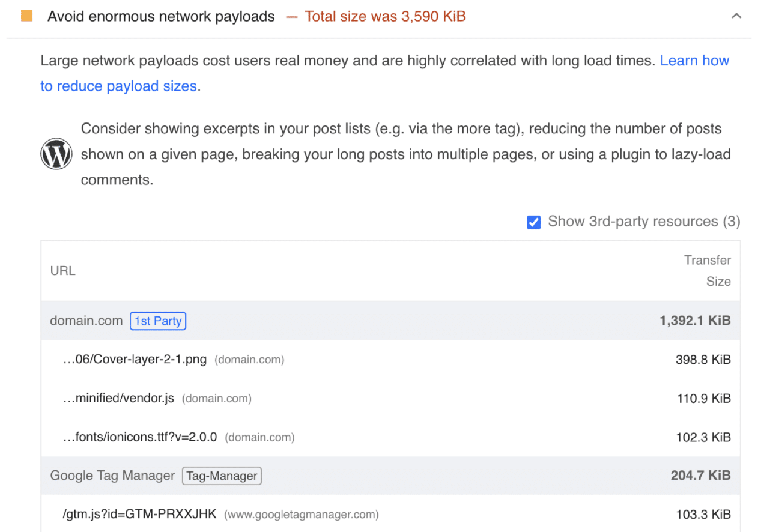
Task: Collapse the Avoid enormous network payloads audit
Action: point(736,16)
